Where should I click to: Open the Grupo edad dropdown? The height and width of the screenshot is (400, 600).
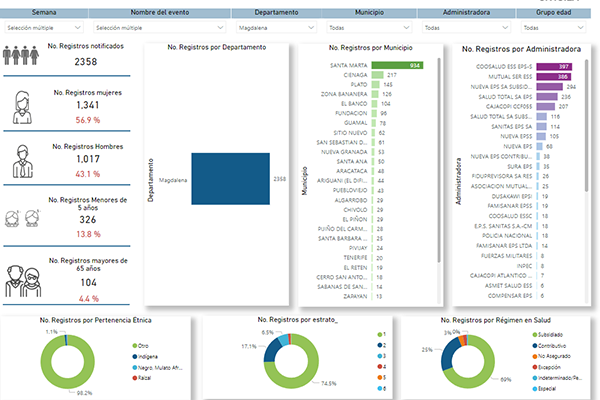(x=553, y=28)
